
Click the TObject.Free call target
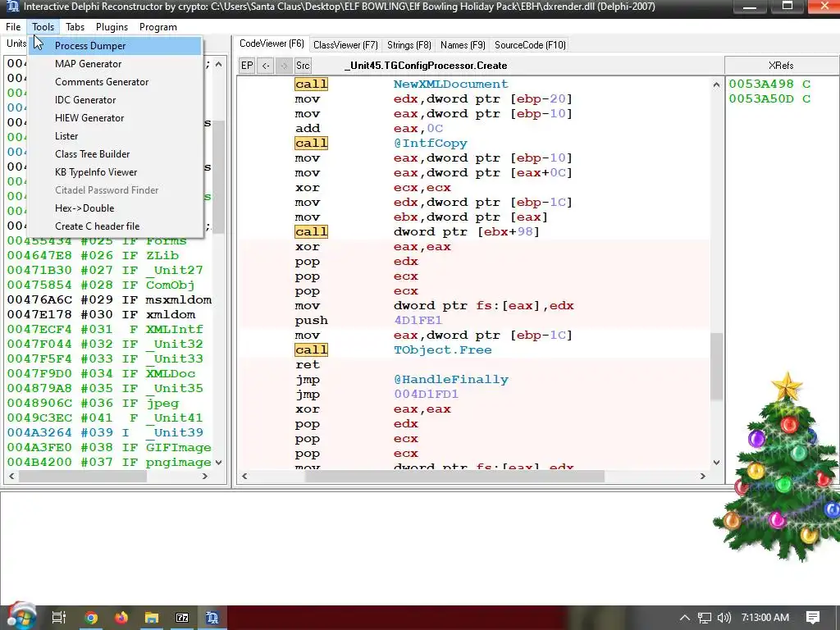[x=442, y=349]
